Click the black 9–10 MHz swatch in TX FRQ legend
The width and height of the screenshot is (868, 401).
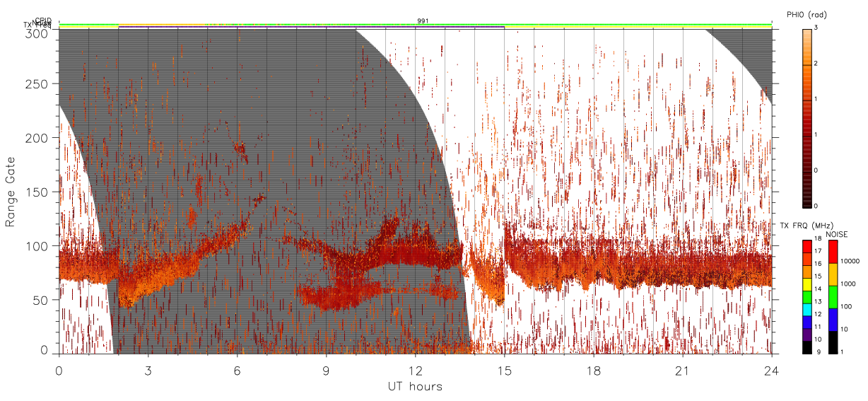tap(807, 347)
